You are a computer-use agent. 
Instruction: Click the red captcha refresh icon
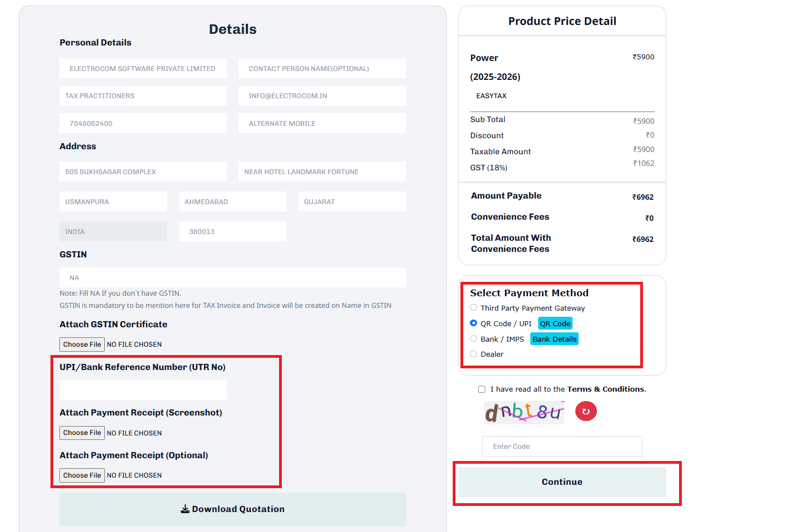[x=586, y=412]
